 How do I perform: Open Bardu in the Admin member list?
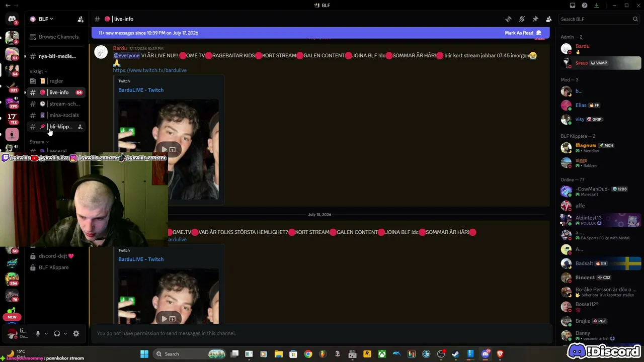coord(601,49)
